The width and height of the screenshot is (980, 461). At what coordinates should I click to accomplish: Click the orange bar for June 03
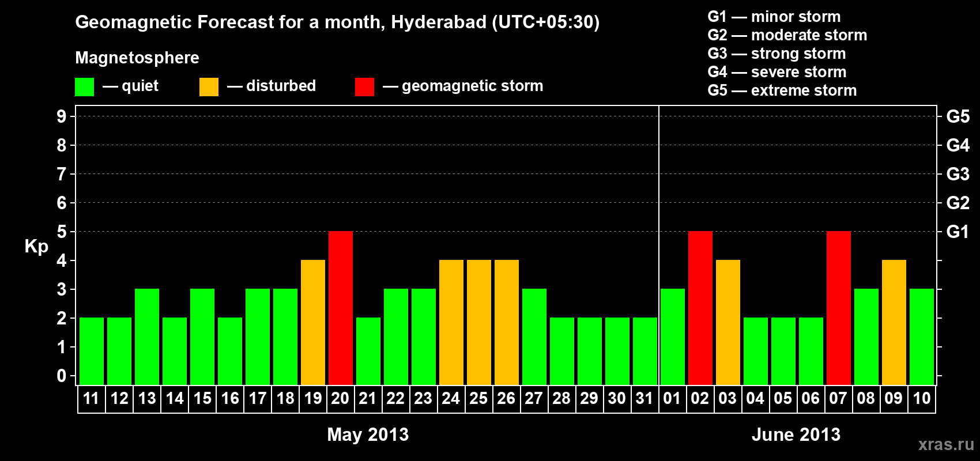[x=728, y=323]
